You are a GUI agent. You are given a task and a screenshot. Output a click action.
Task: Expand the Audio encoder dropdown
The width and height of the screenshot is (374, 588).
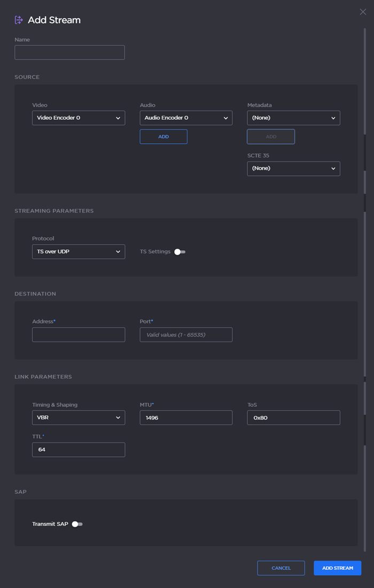[x=186, y=118]
